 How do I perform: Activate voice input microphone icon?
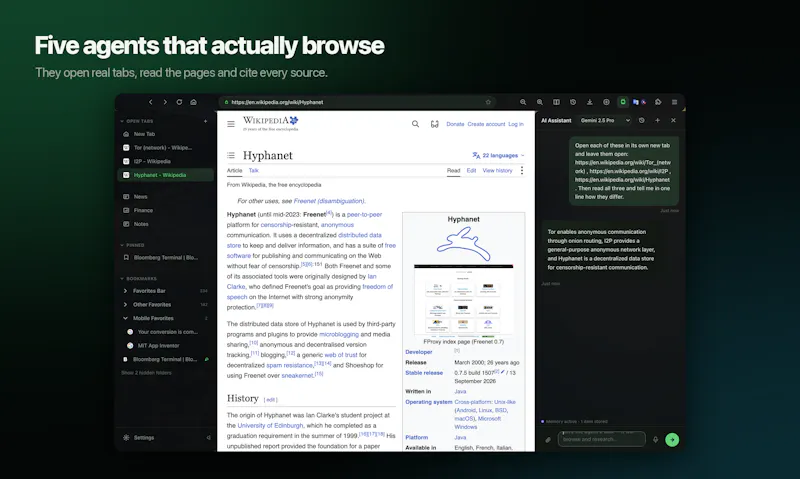coord(656,439)
